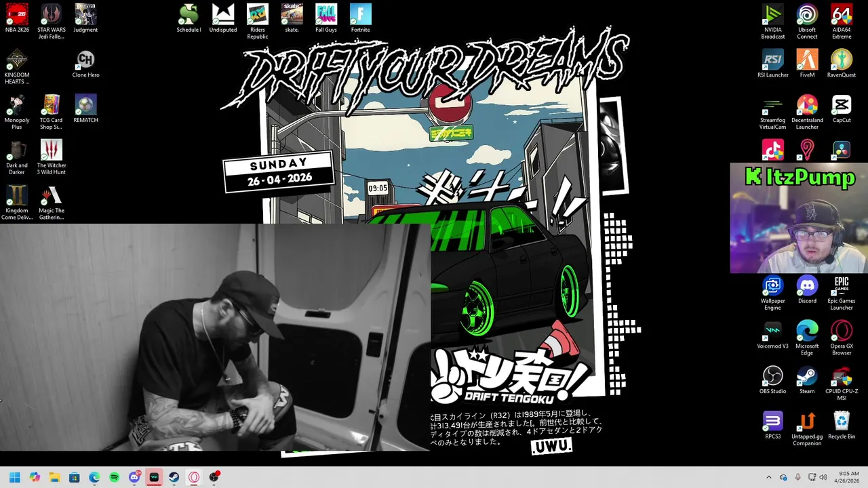Select the KINGDOM HEARTS desktop icon
Image resolution: width=868 pixels, height=488 pixels.
point(17,67)
